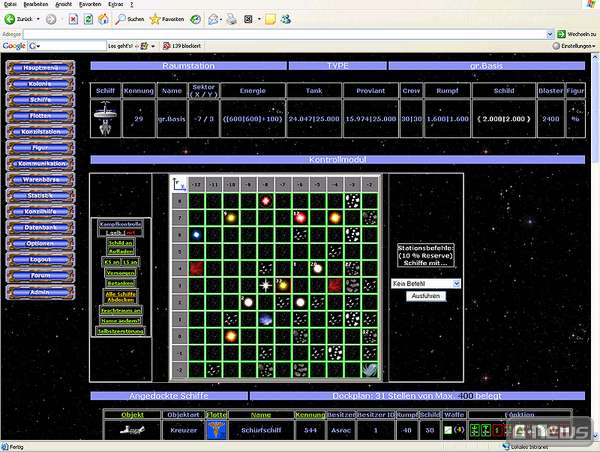Open the Warenbörse sidebar button
This screenshot has width=600, height=452.
(x=40, y=179)
